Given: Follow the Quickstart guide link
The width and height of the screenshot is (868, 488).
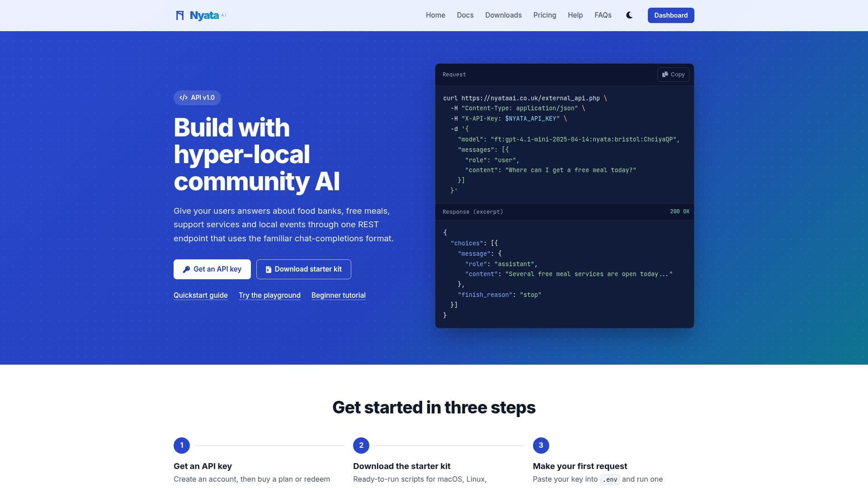Looking at the screenshot, I should click(201, 296).
